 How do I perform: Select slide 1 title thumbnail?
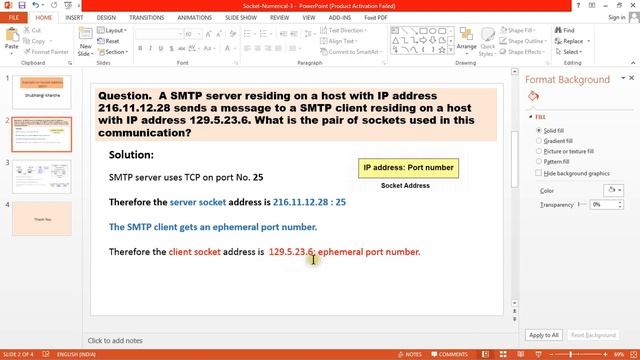tap(42, 91)
